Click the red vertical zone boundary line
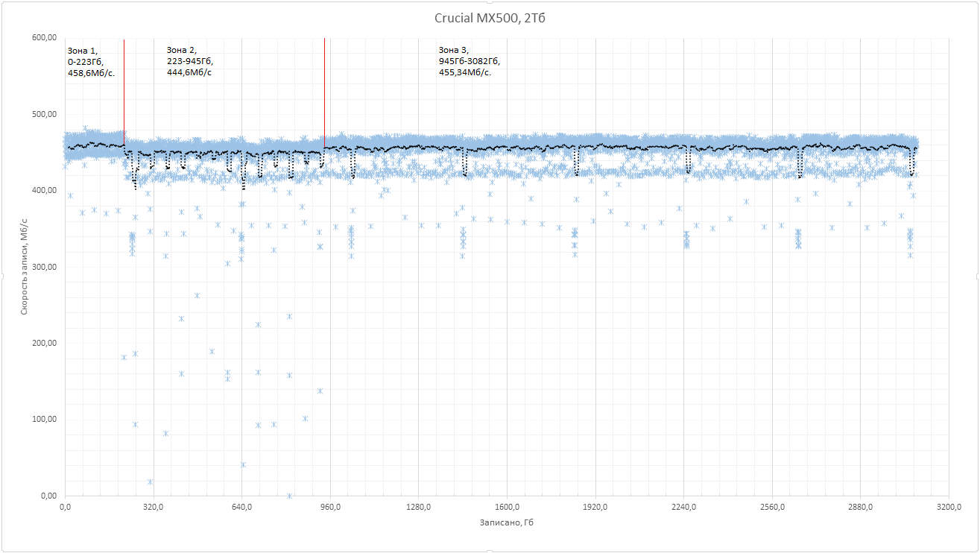Viewport: 980px width, 553px height. coord(124,93)
